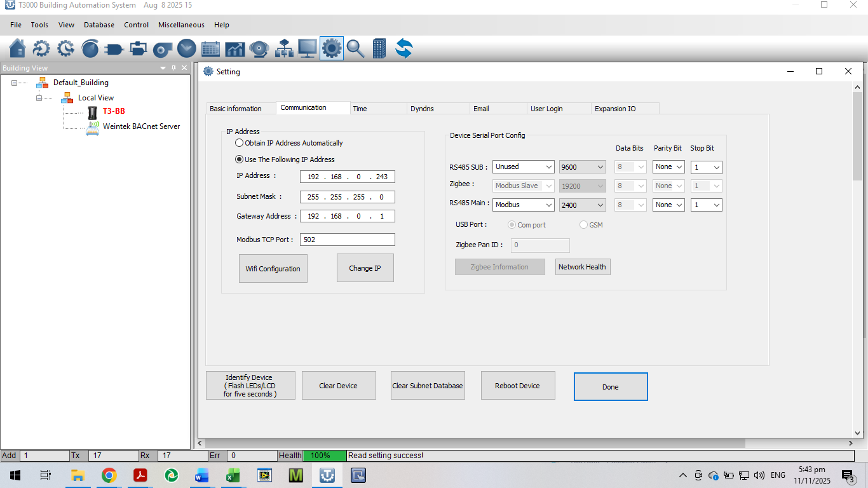Click the Wifi Configuration button

click(x=273, y=269)
